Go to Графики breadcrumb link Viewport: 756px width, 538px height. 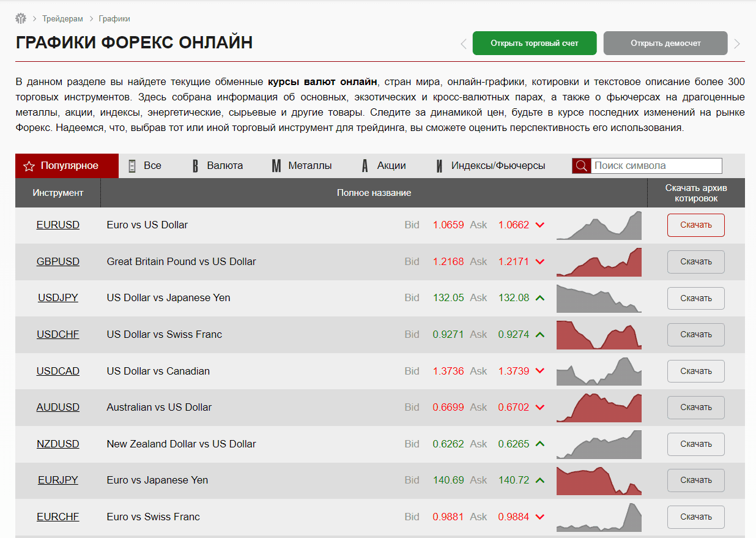pos(114,18)
